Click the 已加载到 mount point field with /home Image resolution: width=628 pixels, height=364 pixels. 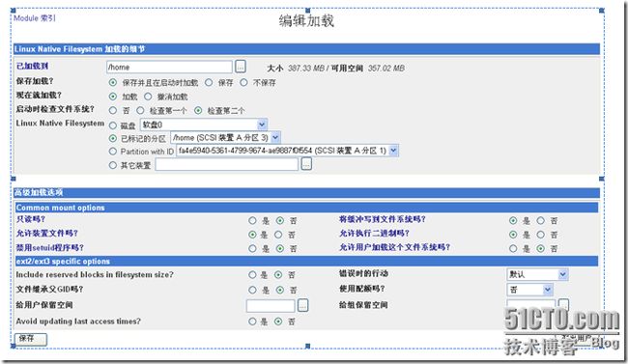pyautogui.click(x=169, y=67)
